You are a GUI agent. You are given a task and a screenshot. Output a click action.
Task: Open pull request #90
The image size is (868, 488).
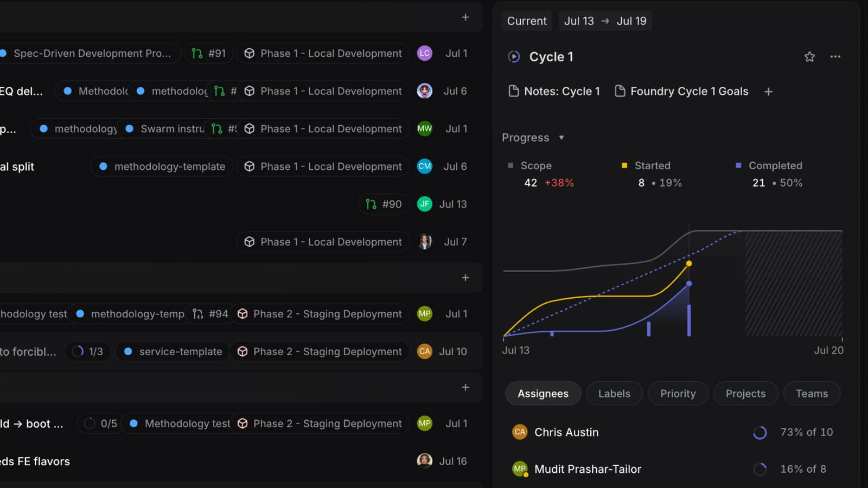point(384,204)
